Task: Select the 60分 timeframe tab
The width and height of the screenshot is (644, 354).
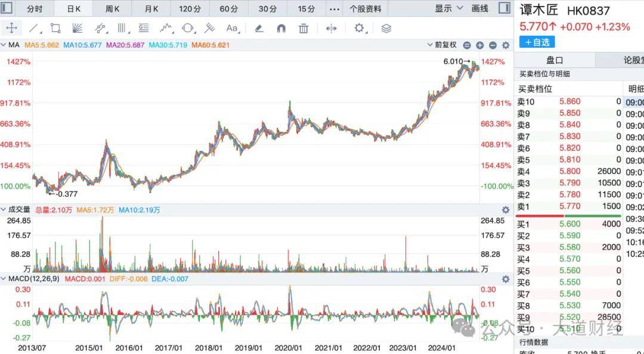Action: point(229,8)
